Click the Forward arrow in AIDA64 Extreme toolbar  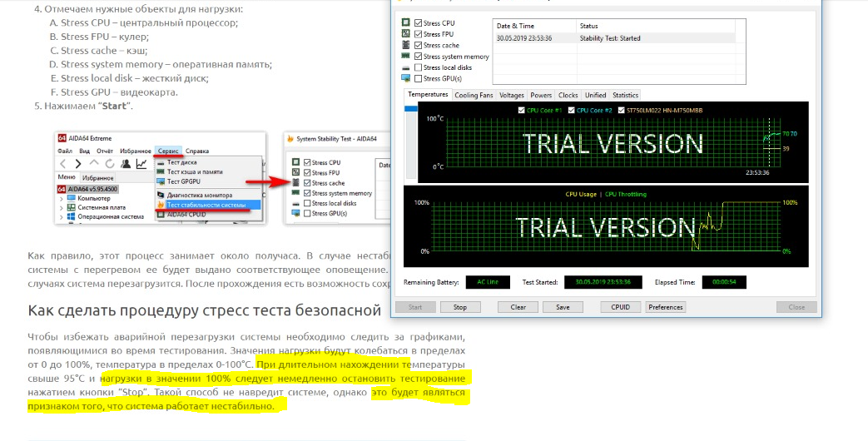pos(78,164)
